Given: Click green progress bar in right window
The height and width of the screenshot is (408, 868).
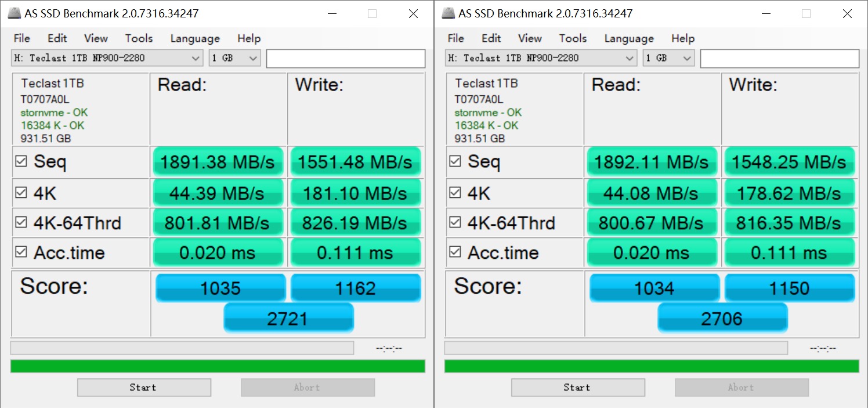Looking at the screenshot, I should click(x=652, y=366).
